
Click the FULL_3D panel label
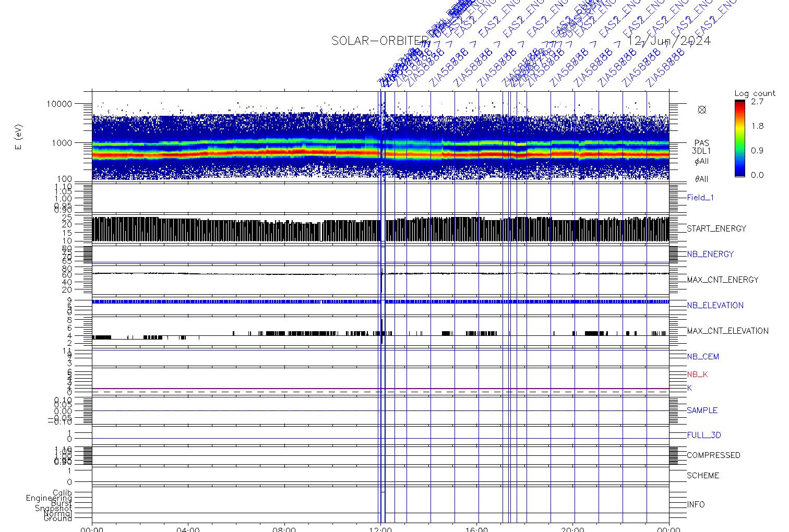703,435
